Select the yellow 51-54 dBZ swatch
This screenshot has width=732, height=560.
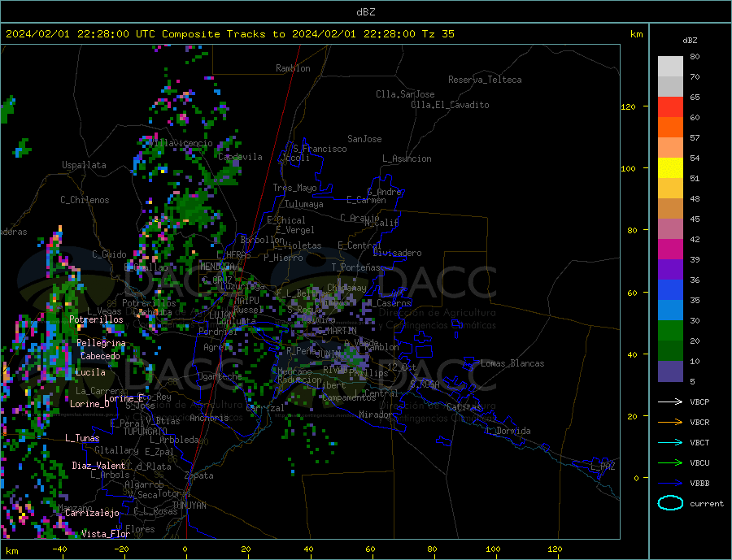pos(670,168)
